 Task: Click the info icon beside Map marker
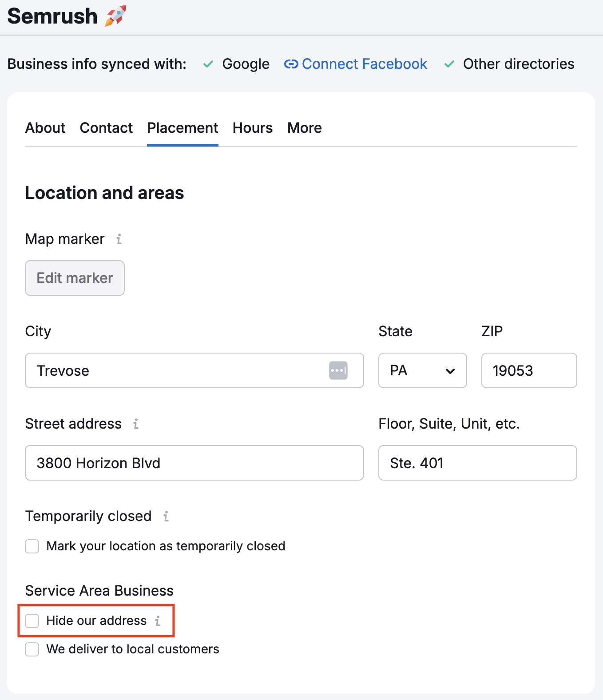click(x=119, y=239)
